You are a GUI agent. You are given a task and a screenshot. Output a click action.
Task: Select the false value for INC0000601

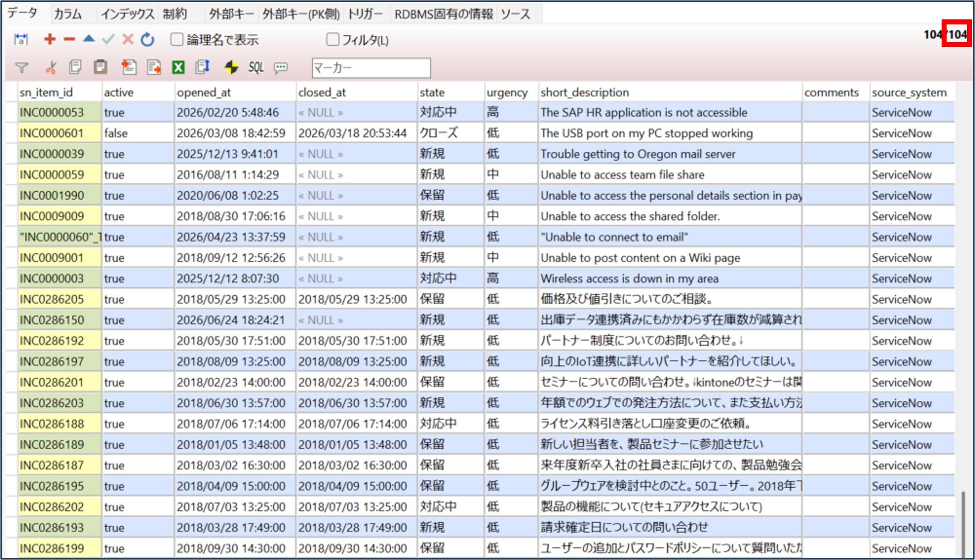click(x=138, y=133)
